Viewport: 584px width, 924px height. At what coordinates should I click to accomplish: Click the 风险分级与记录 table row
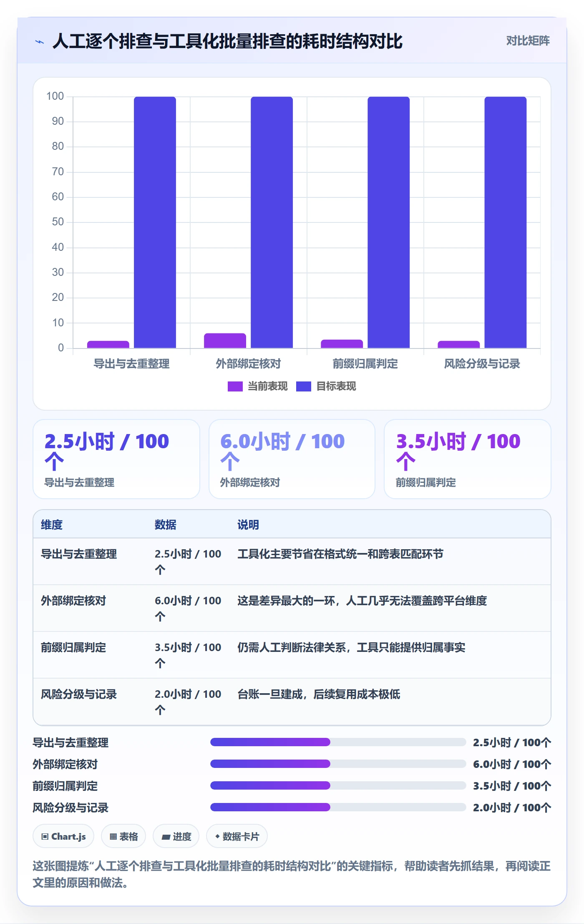pyautogui.click(x=292, y=702)
